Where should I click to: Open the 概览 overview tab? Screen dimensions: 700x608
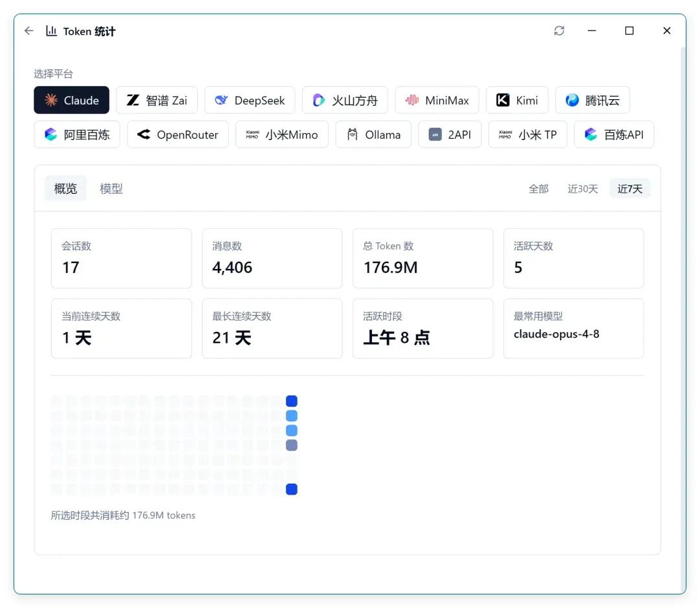pyautogui.click(x=65, y=189)
